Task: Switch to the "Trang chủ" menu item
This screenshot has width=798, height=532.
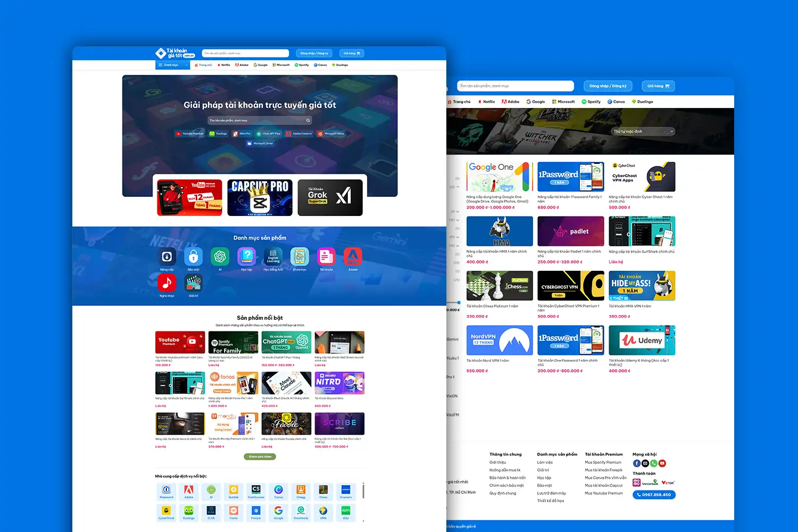Action: coord(204,64)
